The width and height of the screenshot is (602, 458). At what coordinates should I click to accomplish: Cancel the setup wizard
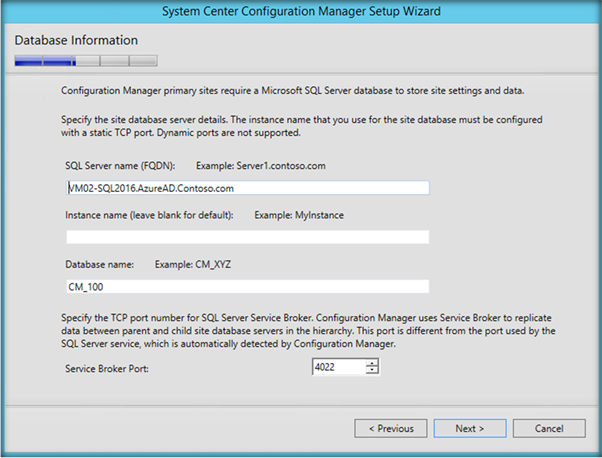click(549, 428)
